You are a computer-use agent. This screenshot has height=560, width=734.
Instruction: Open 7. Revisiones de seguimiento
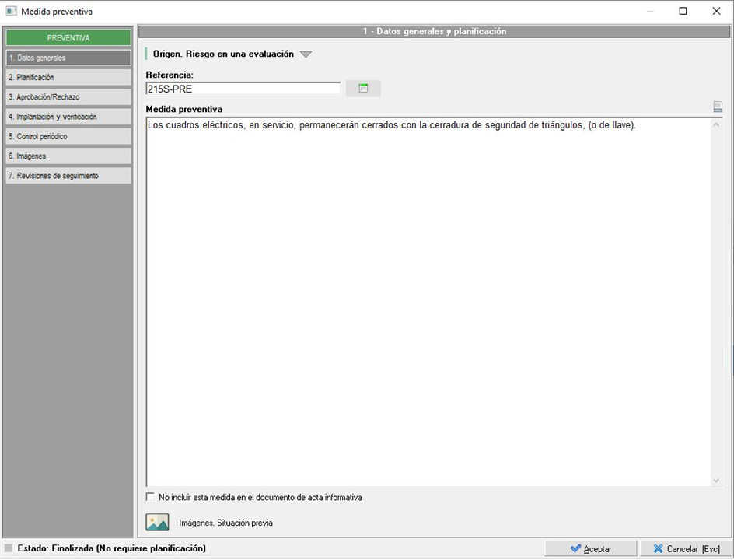pyautogui.click(x=68, y=176)
